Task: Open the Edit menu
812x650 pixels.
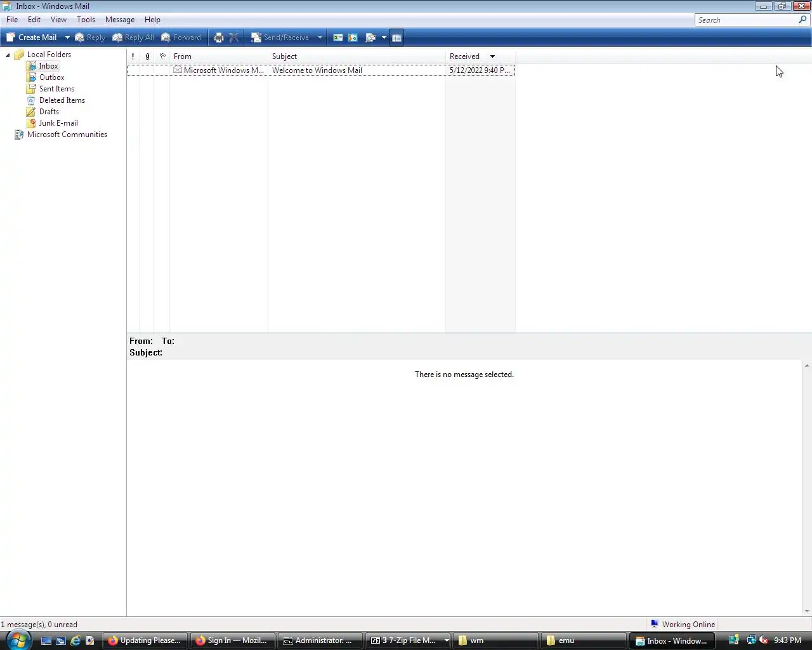Action: click(34, 20)
